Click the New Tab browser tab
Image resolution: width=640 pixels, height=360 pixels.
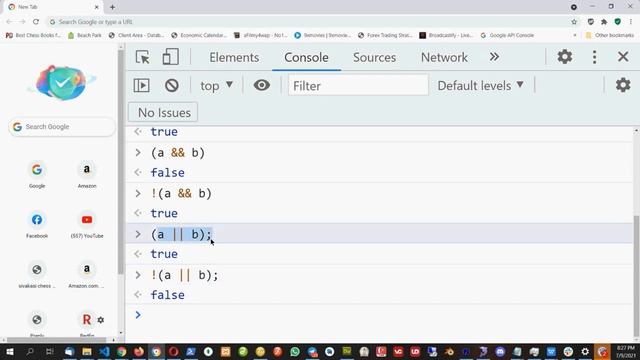click(x=53, y=7)
